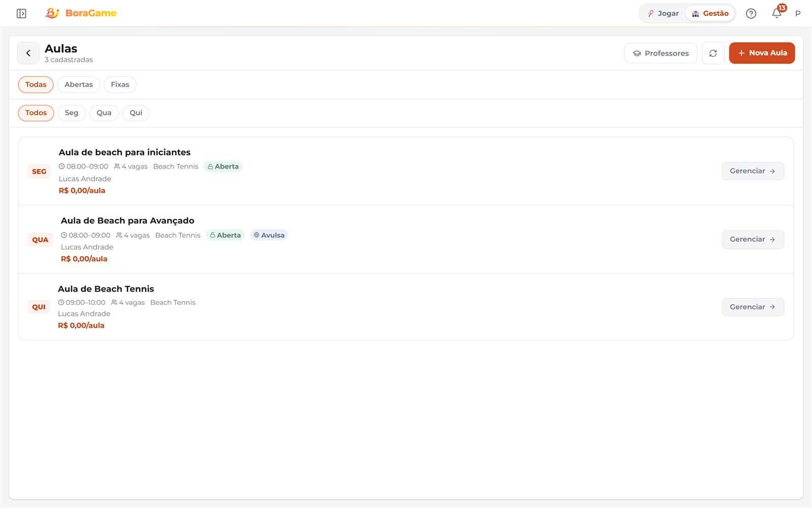Click the 3 cadastradas subtitle
This screenshot has height=508, width=812.
tap(69, 60)
